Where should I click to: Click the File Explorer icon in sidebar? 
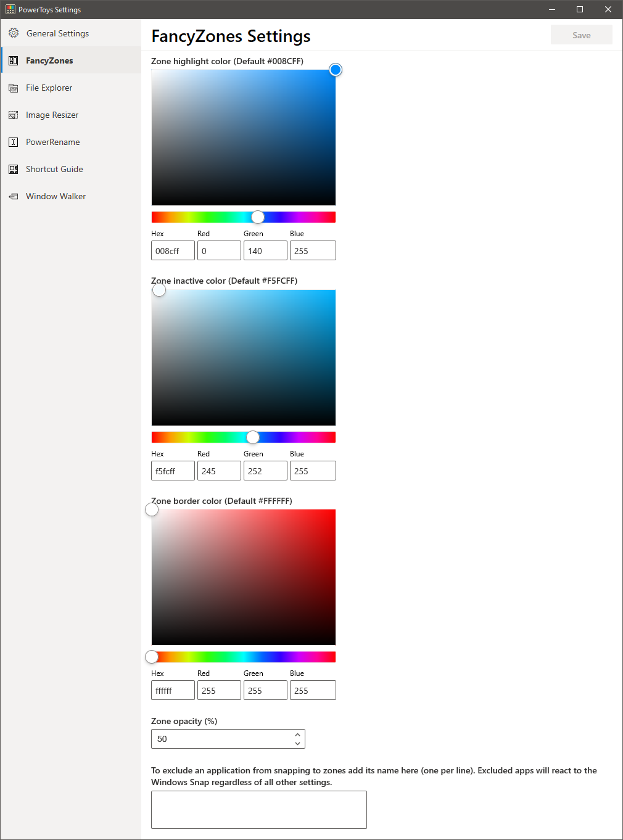(14, 88)
